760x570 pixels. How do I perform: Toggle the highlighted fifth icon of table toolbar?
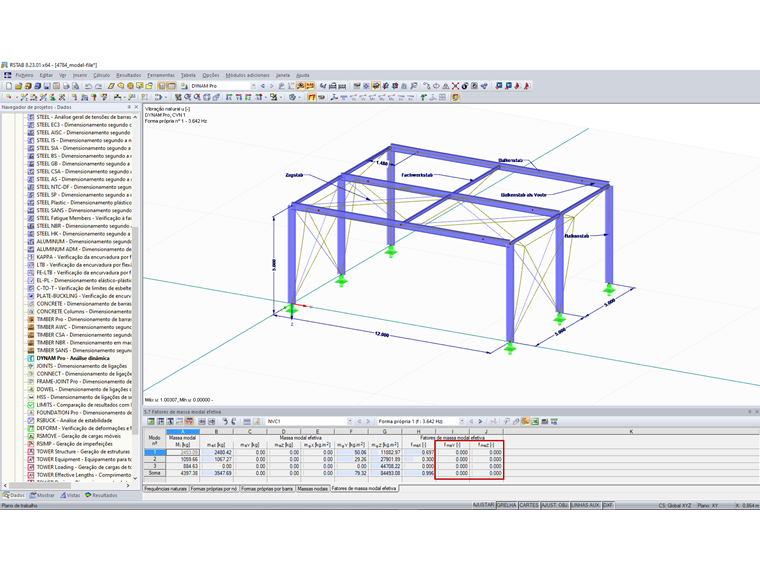click(189, 422)
